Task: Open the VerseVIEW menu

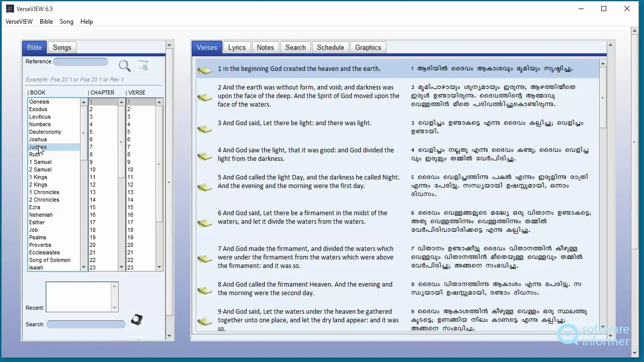Action: [x=19, y=22]
